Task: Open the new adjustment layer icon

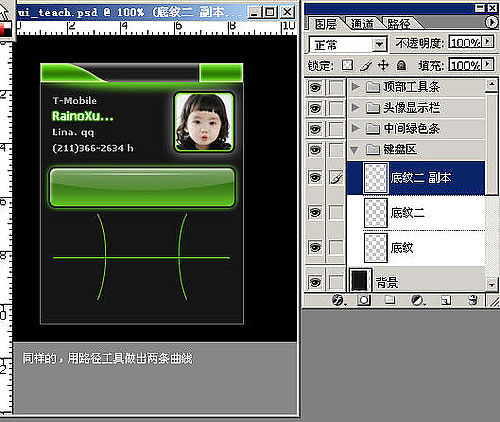Action: pos(418,301)
